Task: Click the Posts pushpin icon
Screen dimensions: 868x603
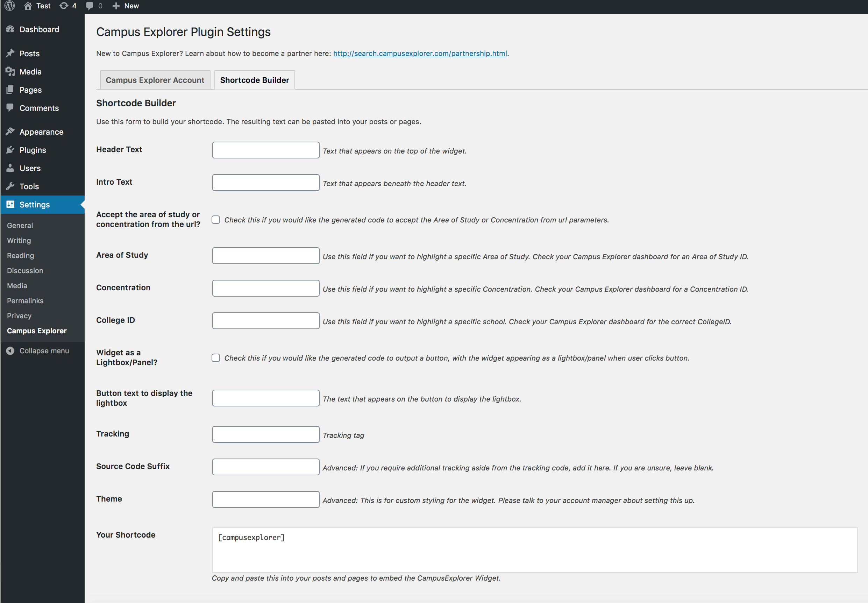Action: pos(10,53)
